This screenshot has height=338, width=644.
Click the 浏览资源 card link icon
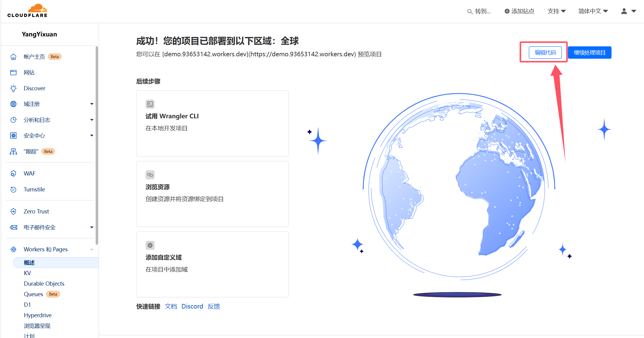(150, 174)
